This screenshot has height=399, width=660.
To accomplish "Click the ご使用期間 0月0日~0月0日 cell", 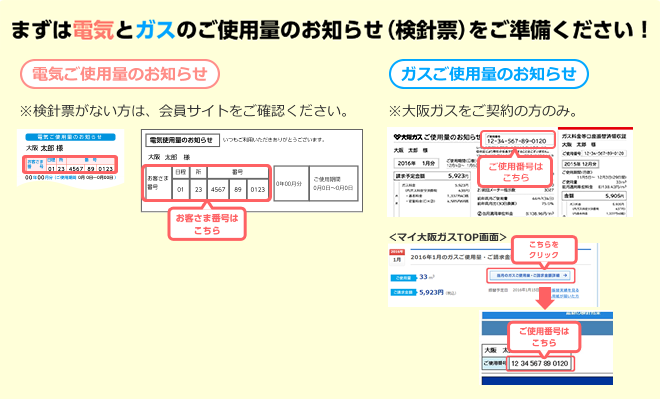I will pos(333,184).
